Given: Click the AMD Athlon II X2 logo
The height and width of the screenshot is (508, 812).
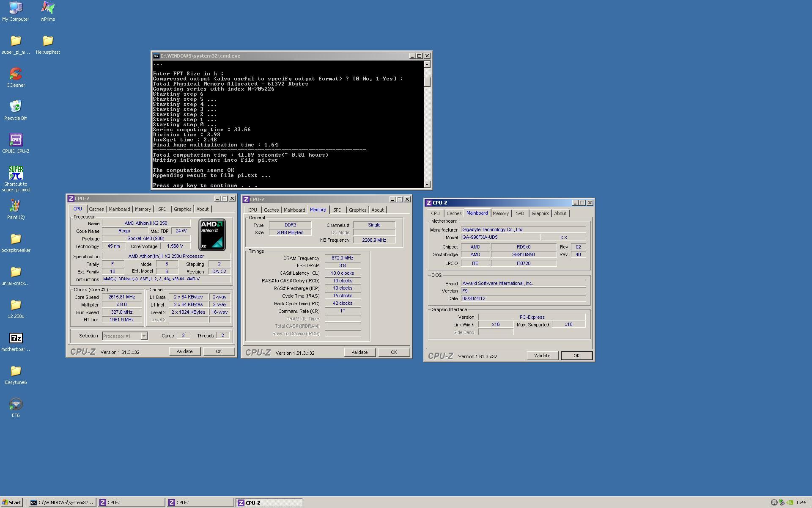Looking at the screenshot, I should pyautogui.click(x=212, y=235).
